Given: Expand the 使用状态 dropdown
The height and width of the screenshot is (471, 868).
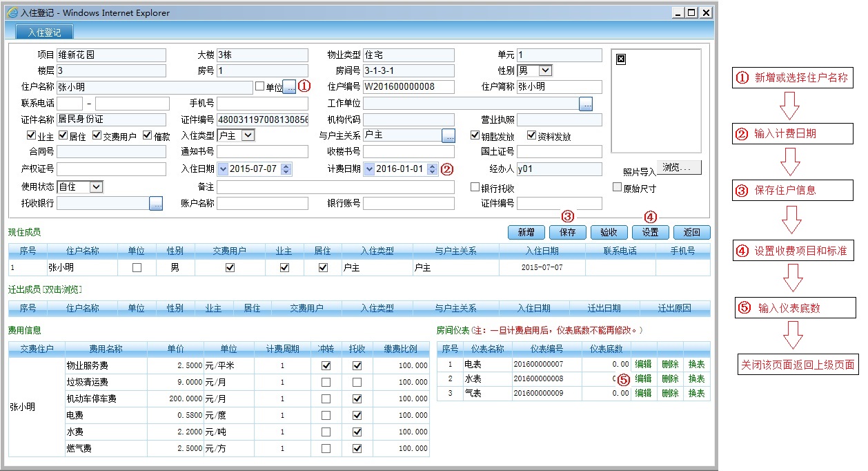Looking at the screenshot, I should (96, 186).
